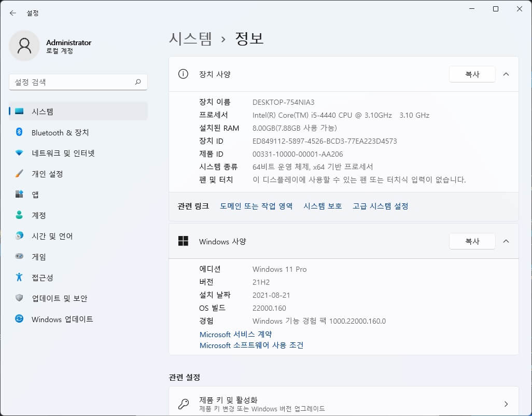532x416 pixels.
Task: Select Windows 기능 경험 팩 value
Action: click(319, 321)
